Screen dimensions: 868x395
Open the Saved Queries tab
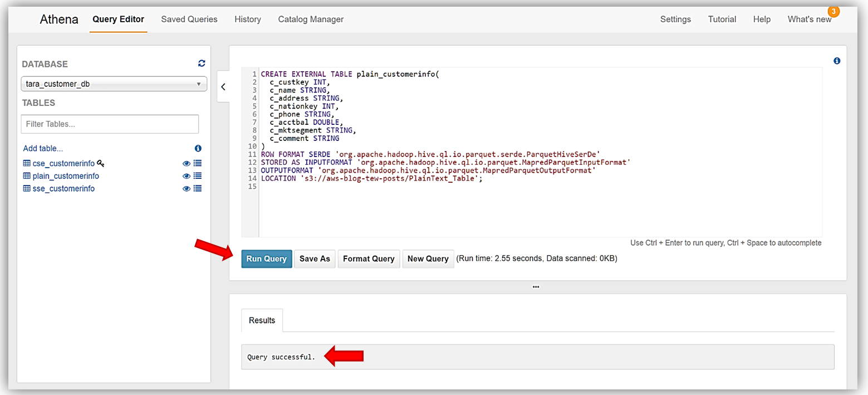[189, 19]
